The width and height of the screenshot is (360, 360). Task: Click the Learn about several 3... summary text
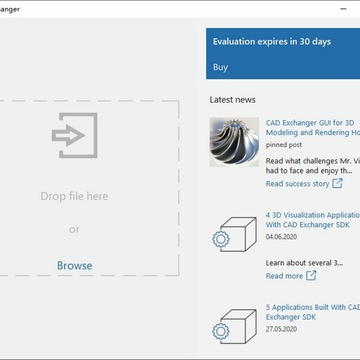tap(304, 263)
